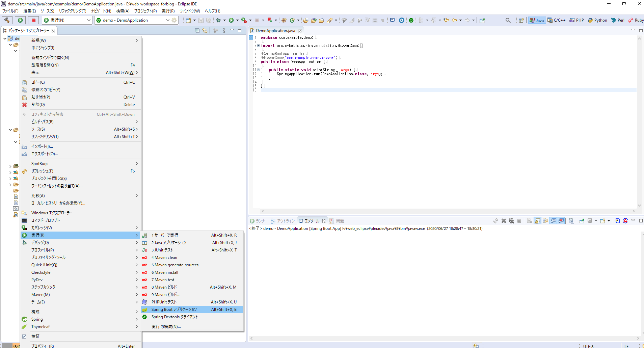Select リフレッシュ(F) in context menu
The width and height of the screenshot is (644, 348).
coord(81,171)
